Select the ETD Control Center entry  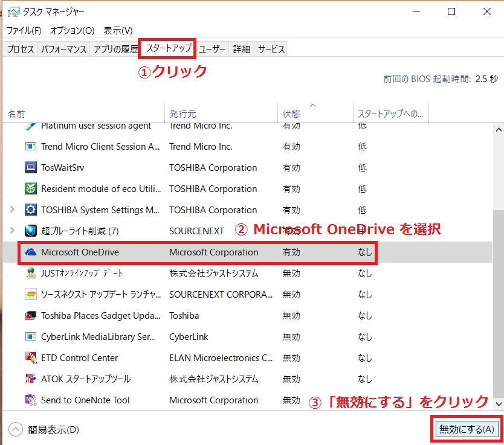[x=79, y=358]
